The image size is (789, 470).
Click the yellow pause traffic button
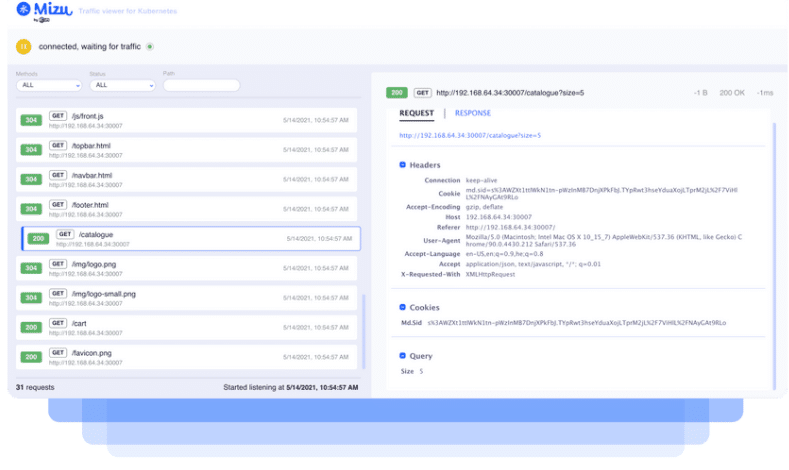pos(24,46)
